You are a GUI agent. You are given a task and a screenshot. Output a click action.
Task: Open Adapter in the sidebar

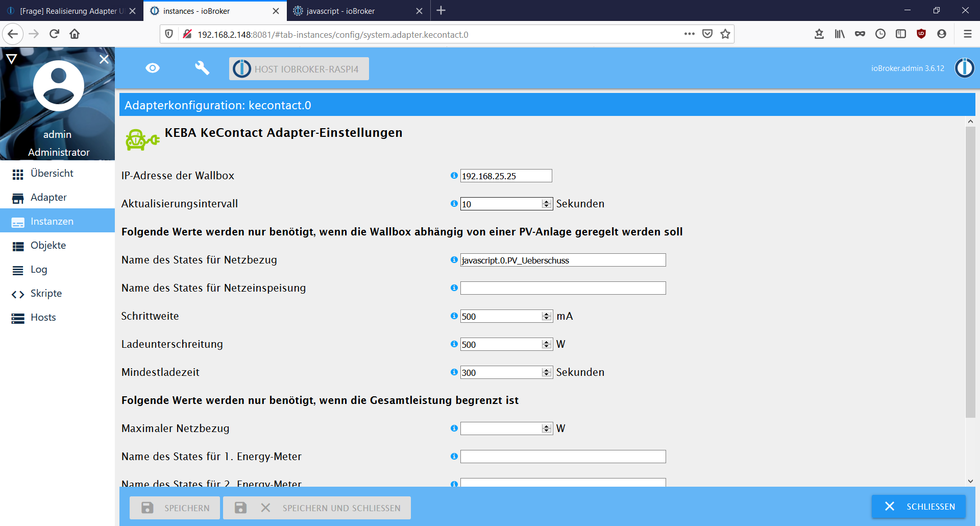click(x=57, y=198)
